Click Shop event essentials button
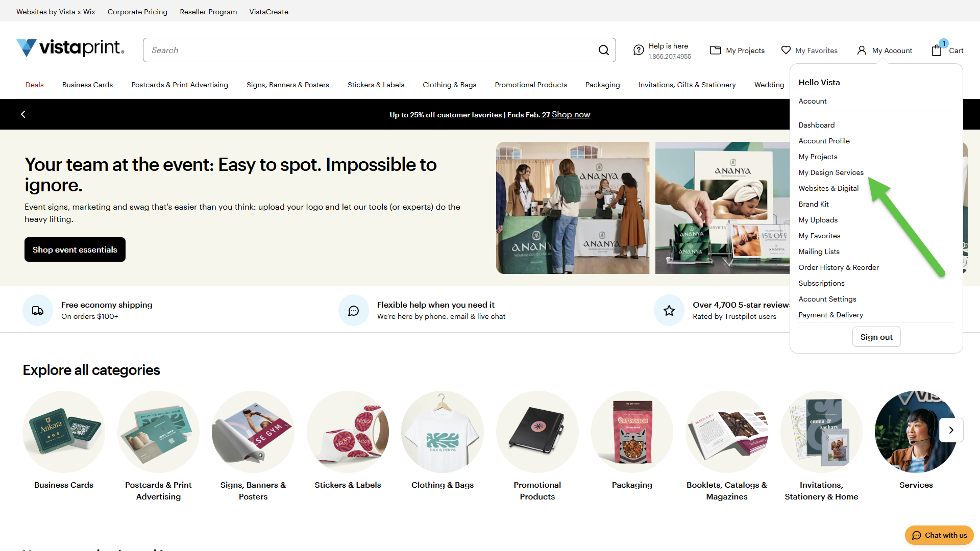This screenshot has width=980, height=551. (x=75, y=249)
